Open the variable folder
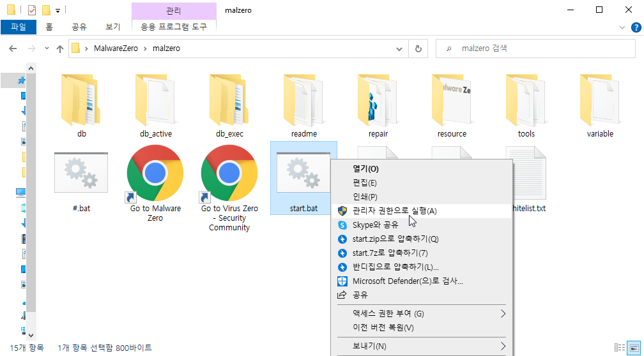This screenshot has width=644, height=356. pos(600,101)
